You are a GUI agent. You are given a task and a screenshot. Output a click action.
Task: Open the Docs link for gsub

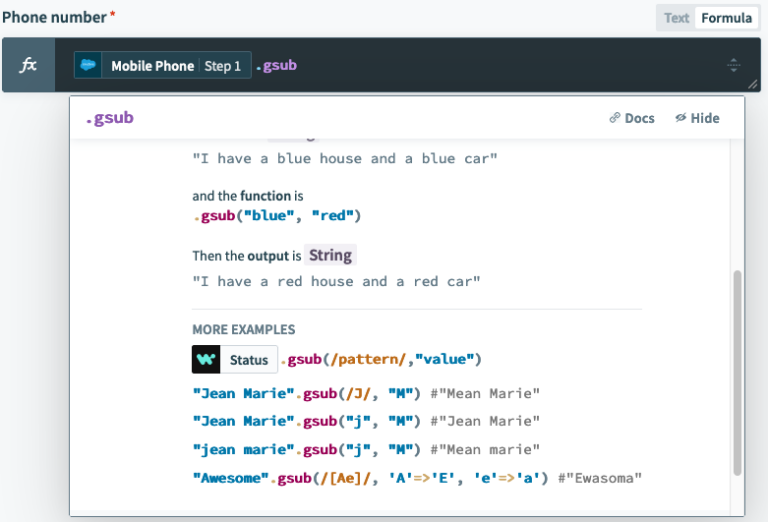click(632, 118)
